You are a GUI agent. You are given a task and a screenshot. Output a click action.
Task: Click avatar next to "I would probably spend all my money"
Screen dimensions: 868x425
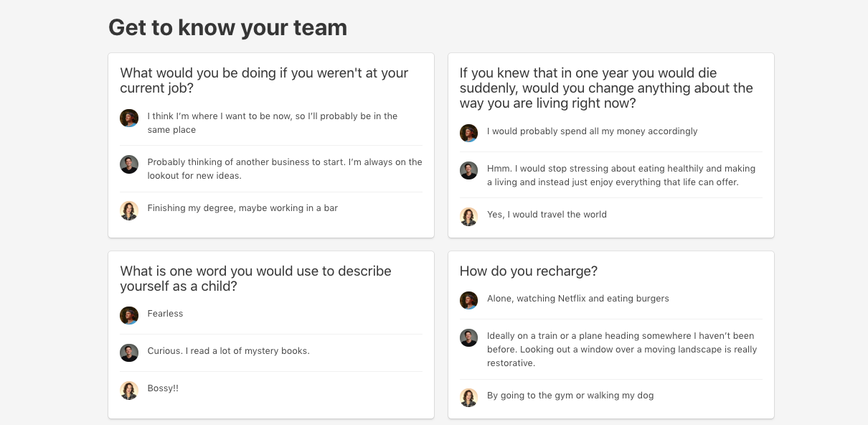(468, 134)
